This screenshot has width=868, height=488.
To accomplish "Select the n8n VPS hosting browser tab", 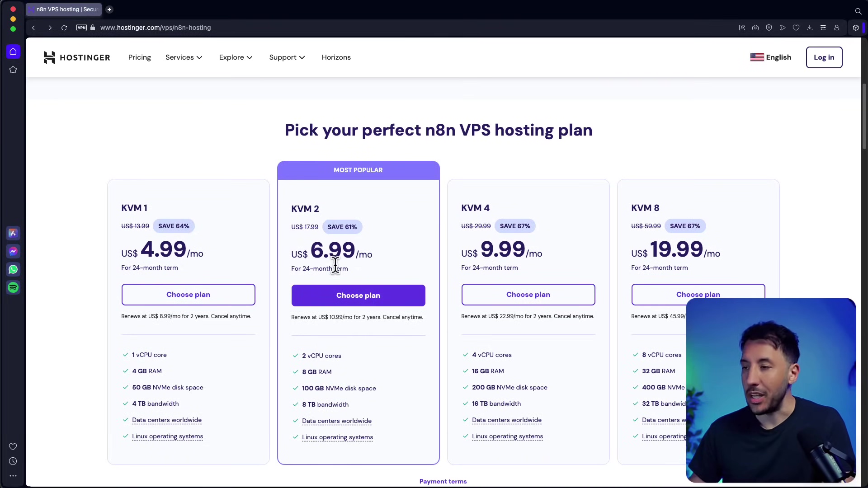I will (x=64, y=9).
